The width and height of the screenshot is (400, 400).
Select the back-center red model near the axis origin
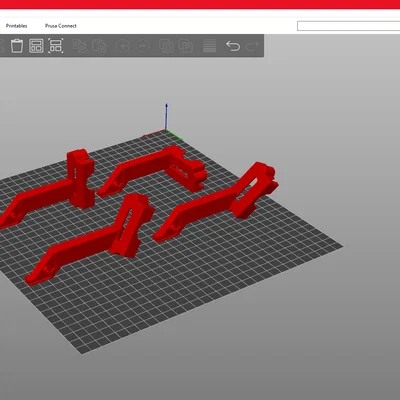tap(147, 167)
